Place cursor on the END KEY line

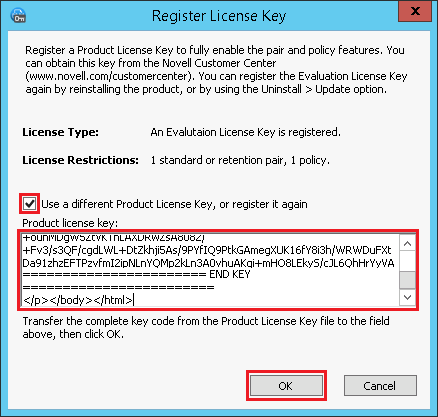tap(136, 274)
